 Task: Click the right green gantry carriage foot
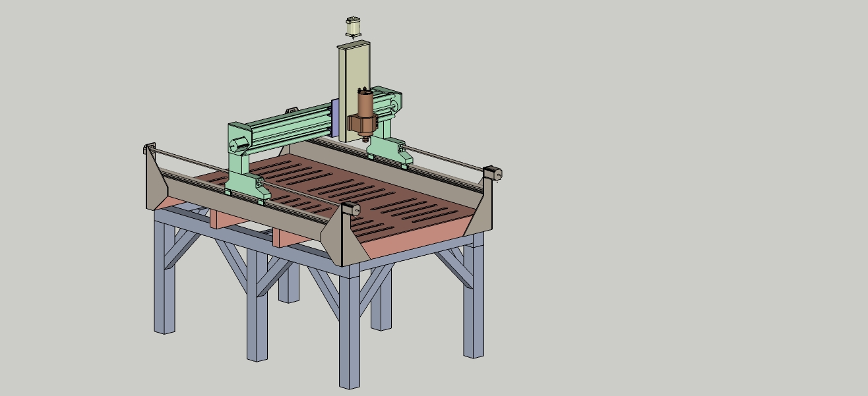(389, 151)
